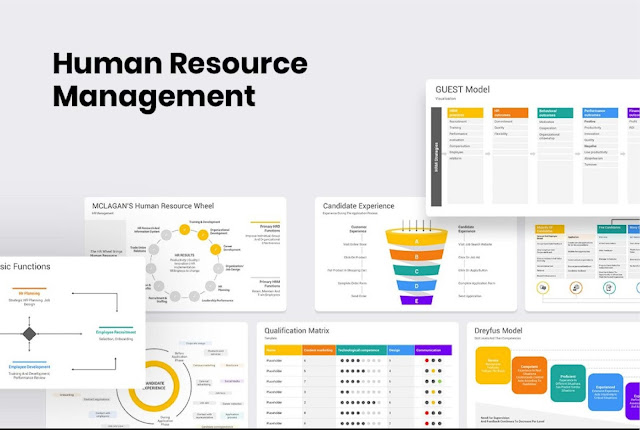The height and width of the screenshot is (430, 640).
Task: Click the Career Development yellow wheel node
Action: pos(216,249)
